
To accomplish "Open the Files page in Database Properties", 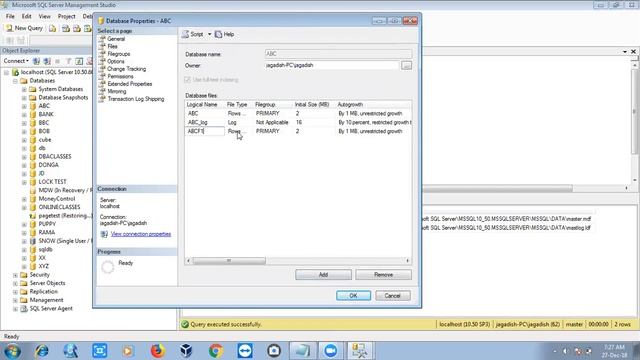I will pyautogui.click(x=112, y=46).
